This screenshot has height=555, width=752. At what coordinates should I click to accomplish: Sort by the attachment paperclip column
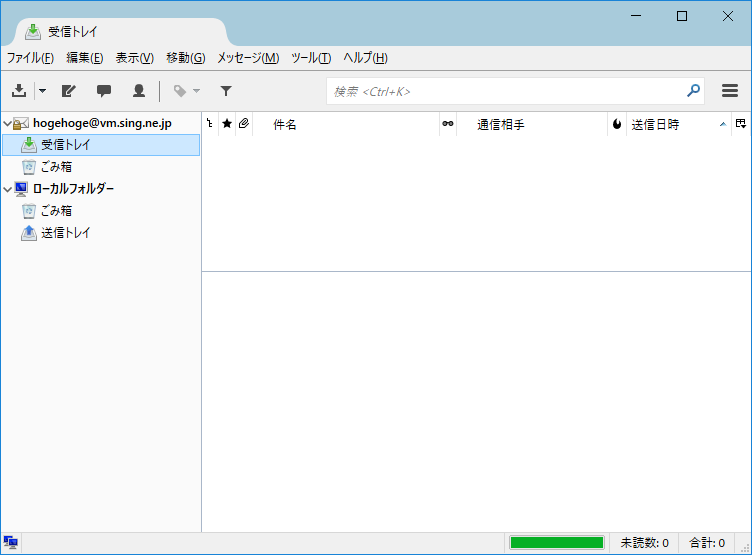pyautogui.click(x=244, y=124)
